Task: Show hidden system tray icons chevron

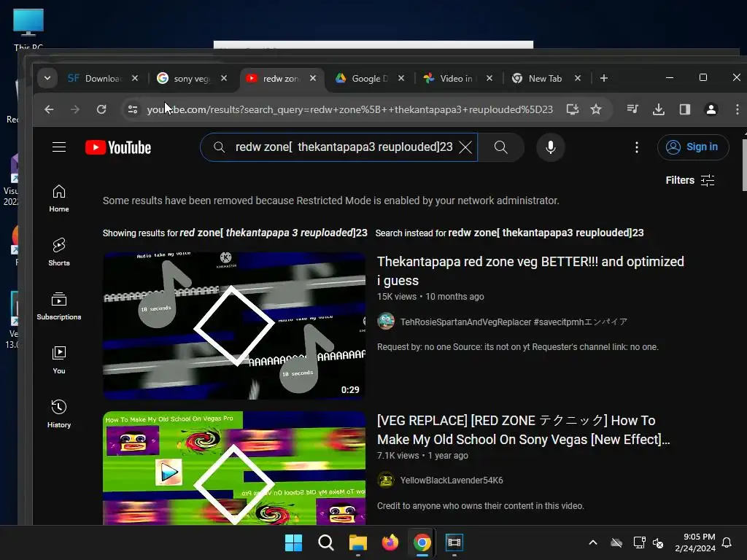Action: (x=593, y=542)
